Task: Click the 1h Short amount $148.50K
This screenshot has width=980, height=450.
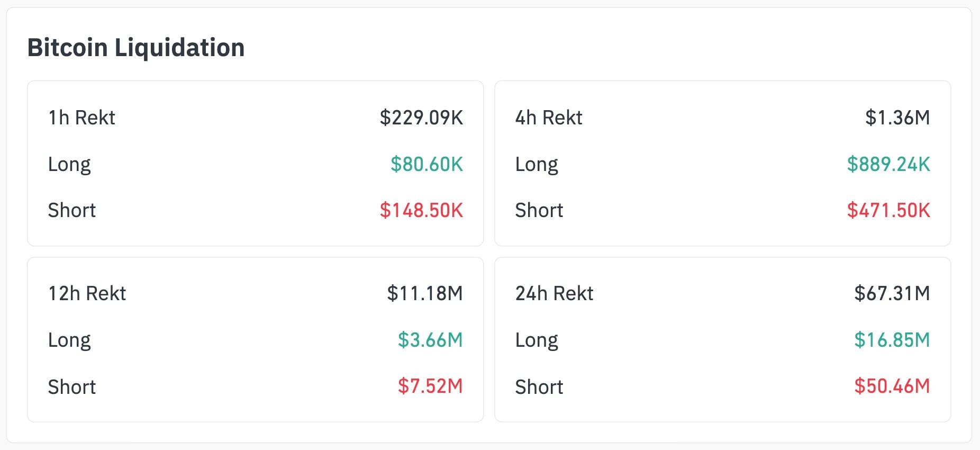Action: (421, 210)
